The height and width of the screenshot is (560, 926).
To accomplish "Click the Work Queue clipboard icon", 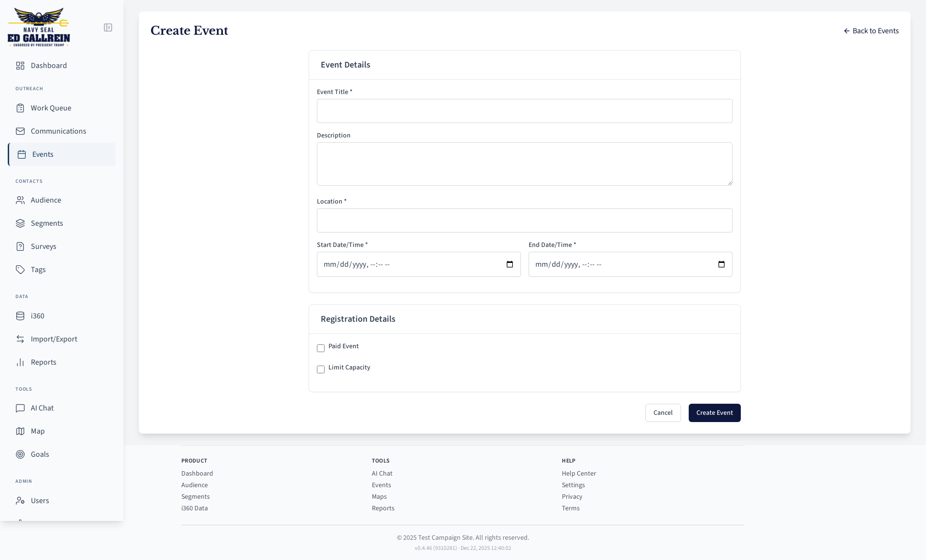I will (x=20, y=108).
